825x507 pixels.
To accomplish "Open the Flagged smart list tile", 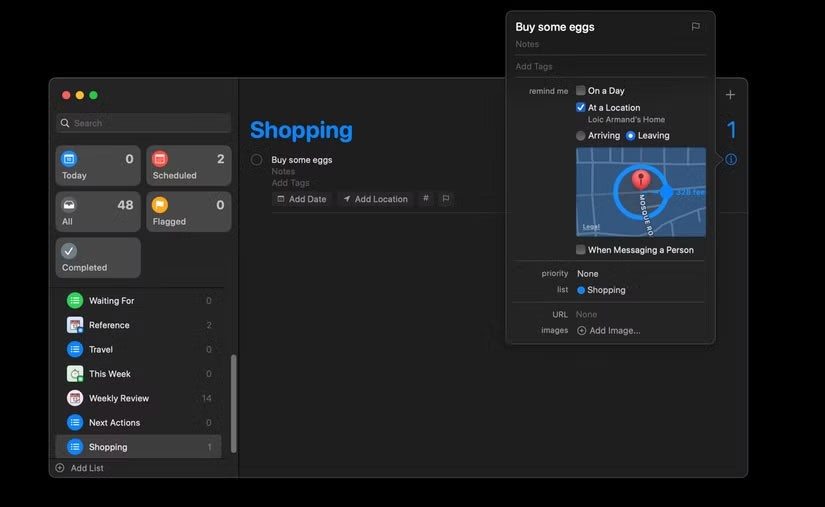I will (189, 212).
